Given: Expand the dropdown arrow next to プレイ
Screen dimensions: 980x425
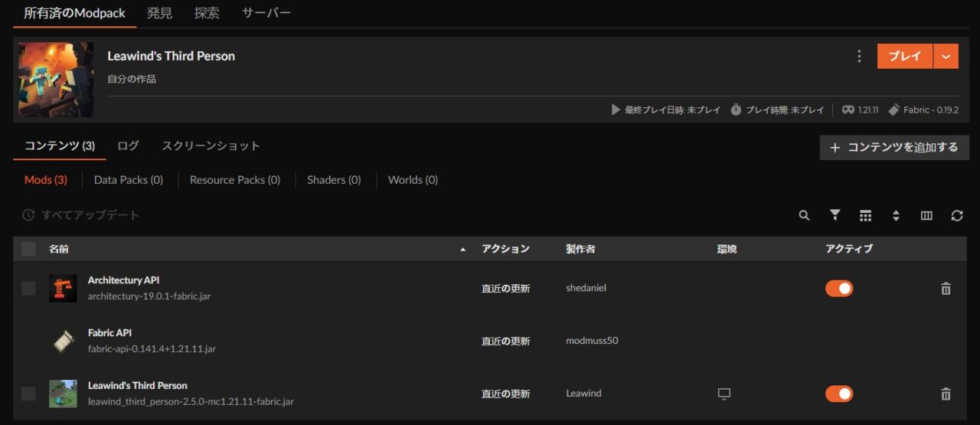Looking at the screenshot, I should pyautogui.click(x=946, y=56).
